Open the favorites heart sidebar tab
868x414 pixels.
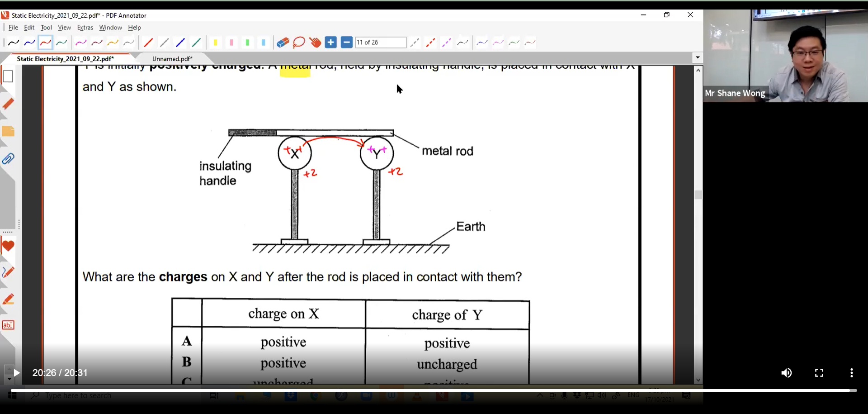[8, 247]
